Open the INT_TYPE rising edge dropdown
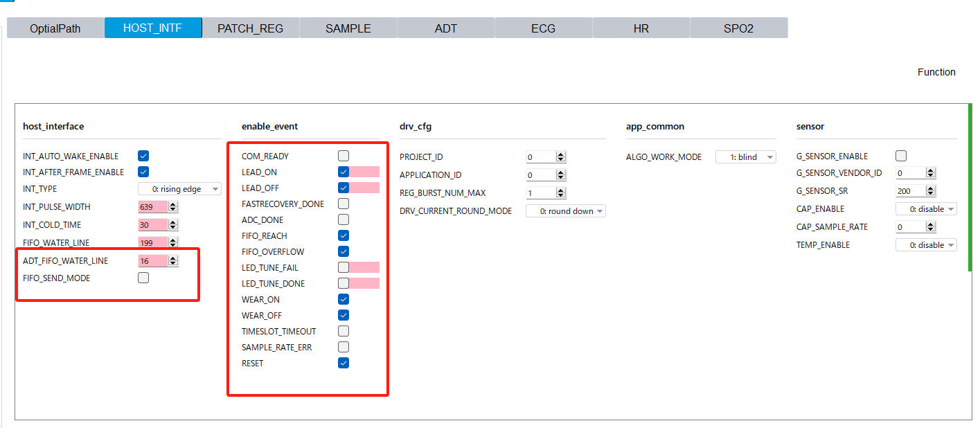The width and height of the screenshot is (980, 448). point(179,189)
